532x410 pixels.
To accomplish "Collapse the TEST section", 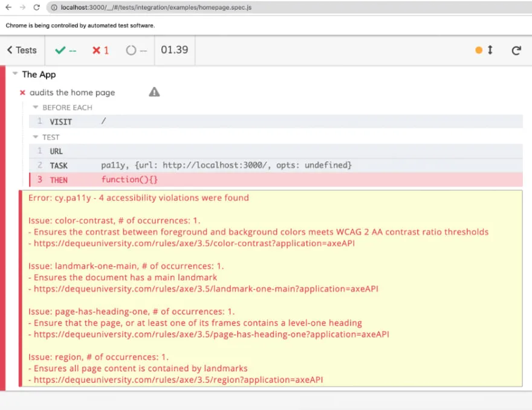I will coord(36,137).
